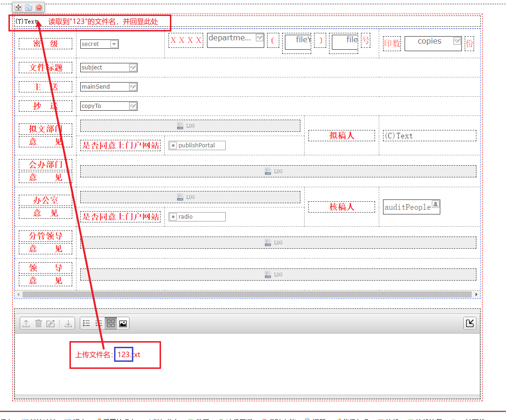
Task: Switch attachments to bullet list view
Action: tap(86, 323)
